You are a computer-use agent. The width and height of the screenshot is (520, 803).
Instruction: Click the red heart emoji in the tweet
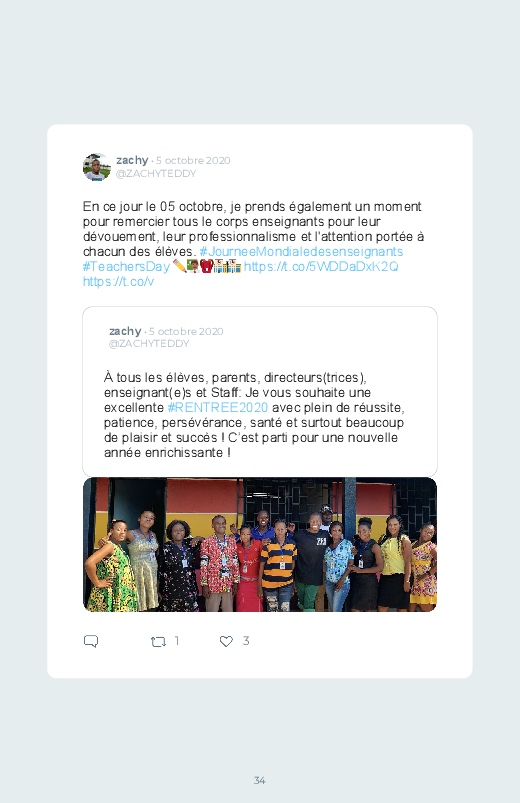[206, 266]
